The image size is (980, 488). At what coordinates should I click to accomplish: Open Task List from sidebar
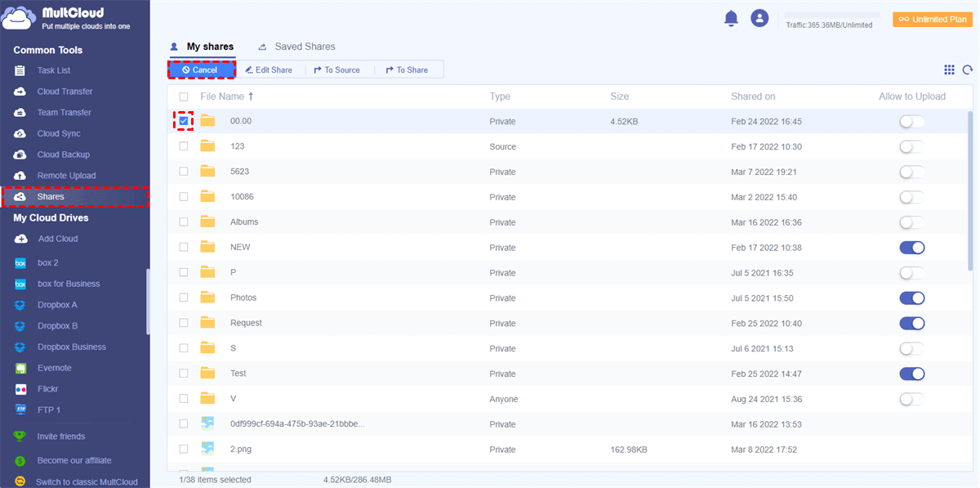point(54,70)
